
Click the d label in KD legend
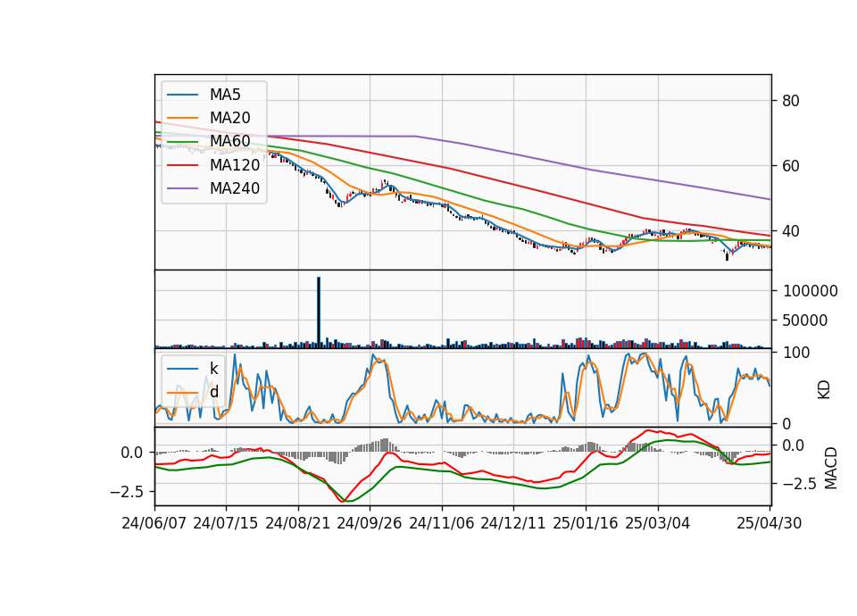click(213, 392)
